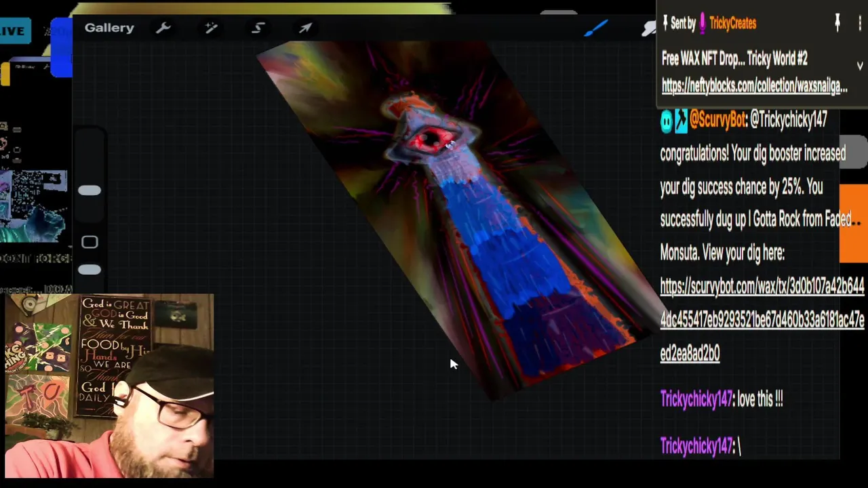
Task: Click the LIVE badge
Action: (14, 30)
